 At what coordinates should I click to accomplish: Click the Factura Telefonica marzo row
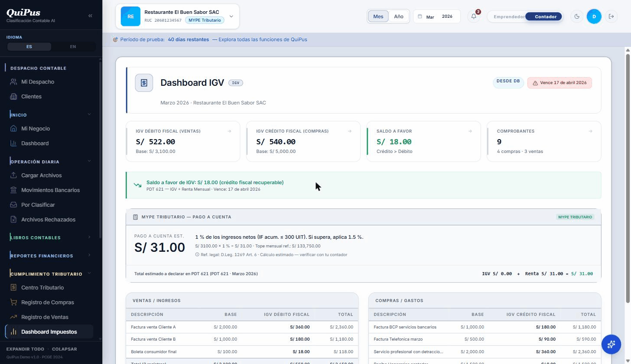(485, 339)
